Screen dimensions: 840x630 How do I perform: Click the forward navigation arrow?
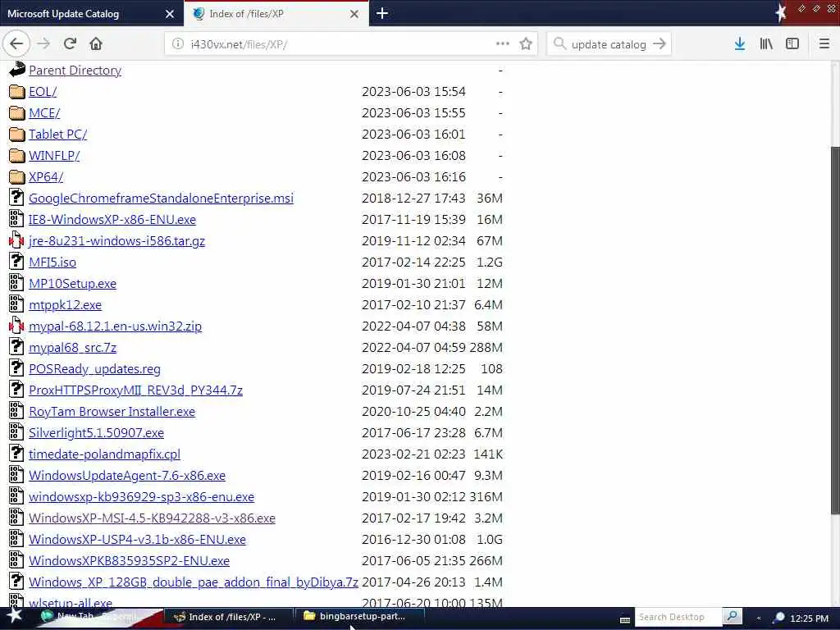click(x=43, y=43)
